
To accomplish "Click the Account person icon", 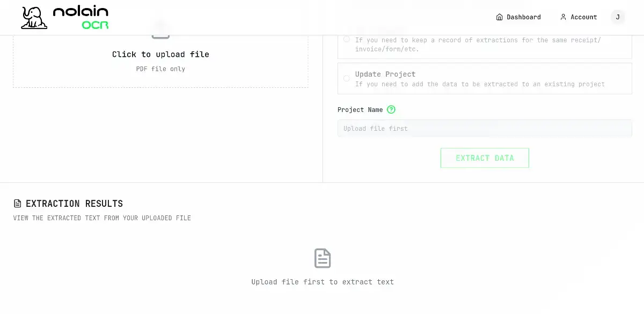I will click(563, 17).
